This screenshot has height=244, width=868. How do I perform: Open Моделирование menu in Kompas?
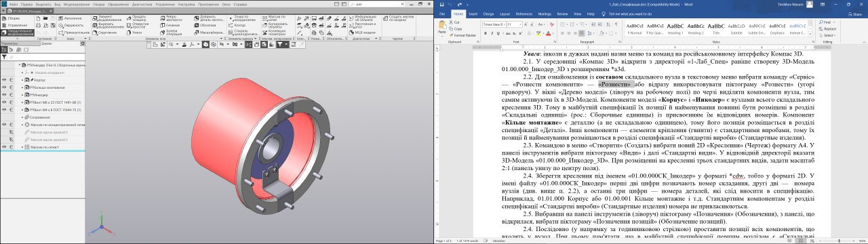pyautogui.click(x=77, y=5)
